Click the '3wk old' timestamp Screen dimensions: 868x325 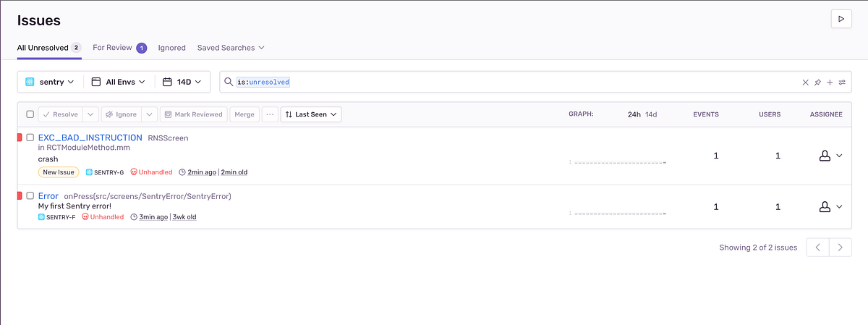[184, 217]
